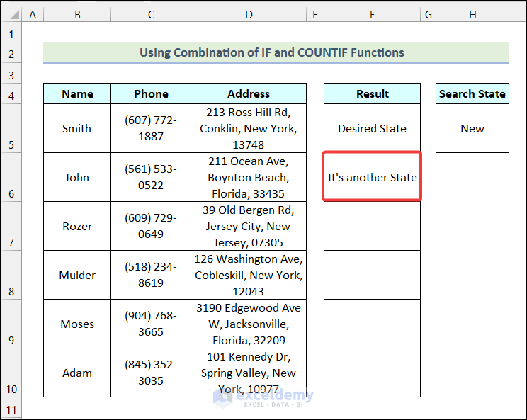527x420 pixels.
Task: Select the cell containing 'Smith'
Action: pos(77,128)
